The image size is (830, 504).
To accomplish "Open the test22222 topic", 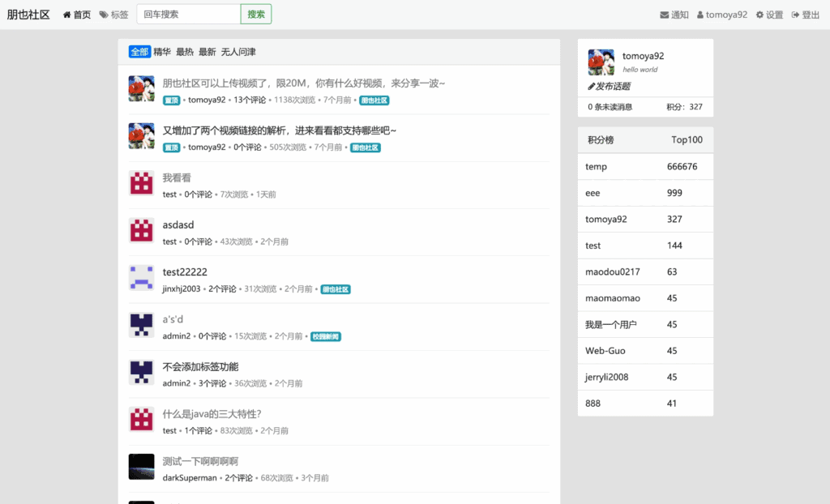I will tap(185, 272).
